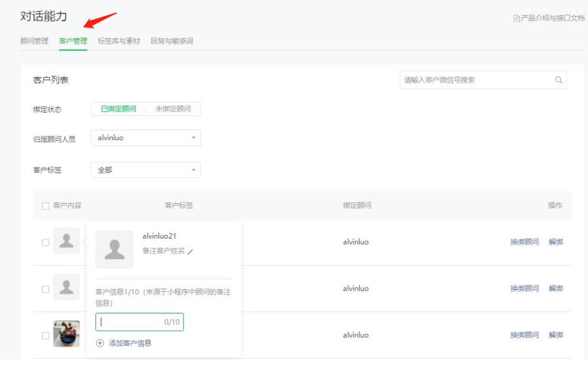The height and width of the screenshot is (379, 588).
Task: Click 解绑 in the second row
Action: (x=556, y=289)
